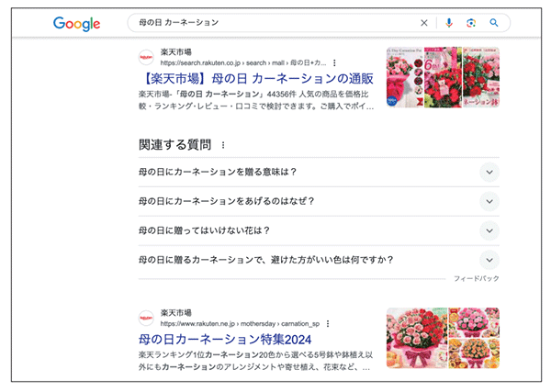
Task: Open options menu beside 関連する質問
Action: pyautogui.click(x=223, y=145)
